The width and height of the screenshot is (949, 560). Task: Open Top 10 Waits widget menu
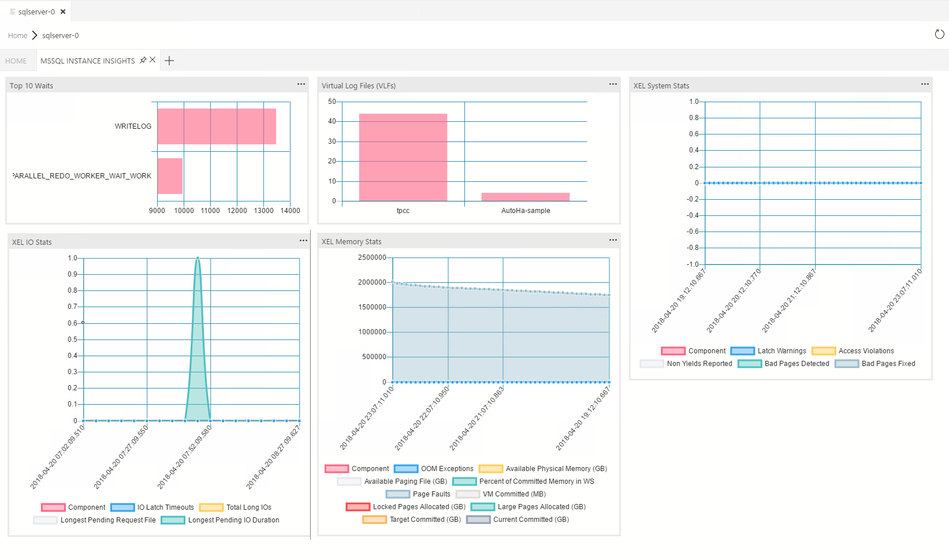tap(301, 84)
